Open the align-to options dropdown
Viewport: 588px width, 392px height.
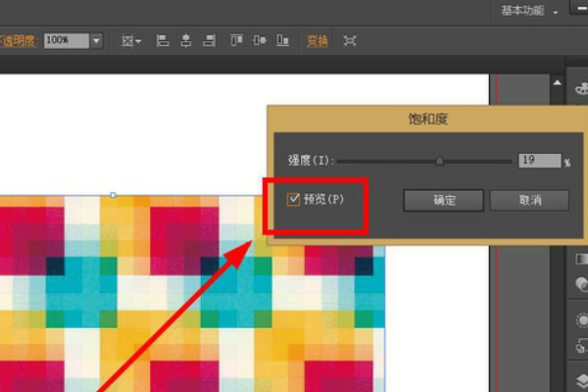(130, 40)
